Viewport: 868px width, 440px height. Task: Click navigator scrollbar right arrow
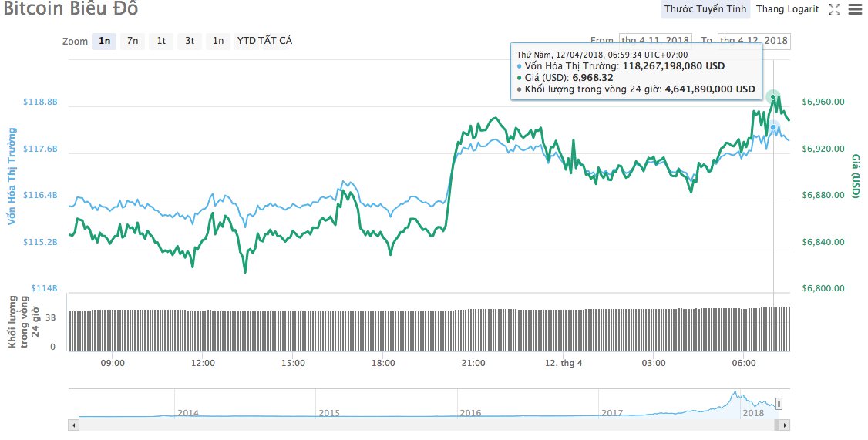pos(784,425)
